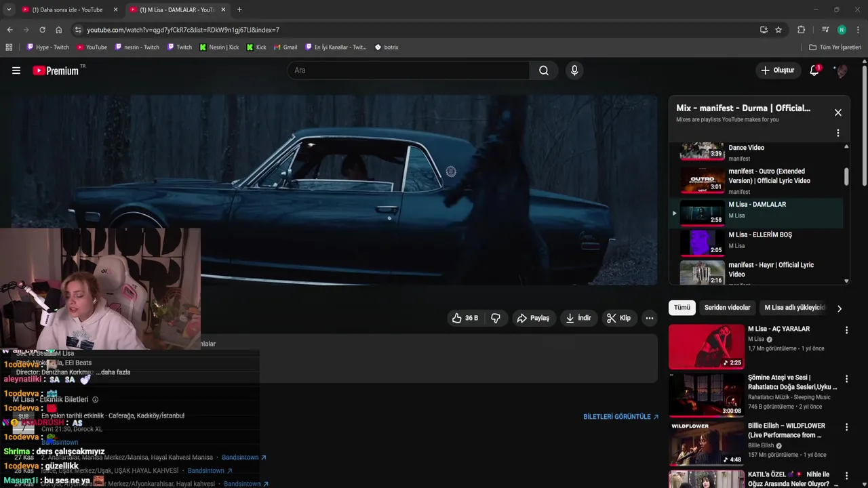Go back in browser history
This screenshot has height=488, width=868.
9,30
